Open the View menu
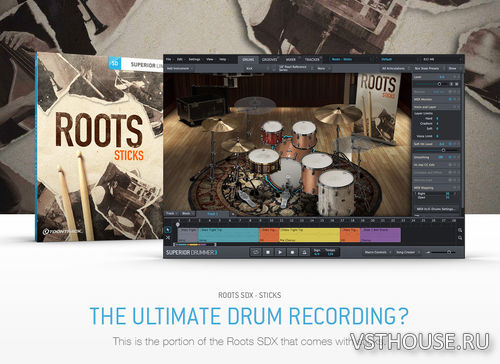 (210, 59)
